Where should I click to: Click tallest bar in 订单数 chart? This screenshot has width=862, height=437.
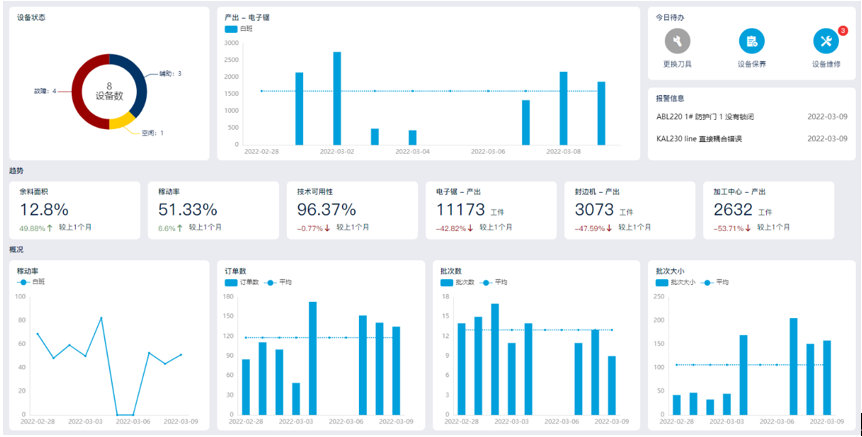tap(313, 358)
